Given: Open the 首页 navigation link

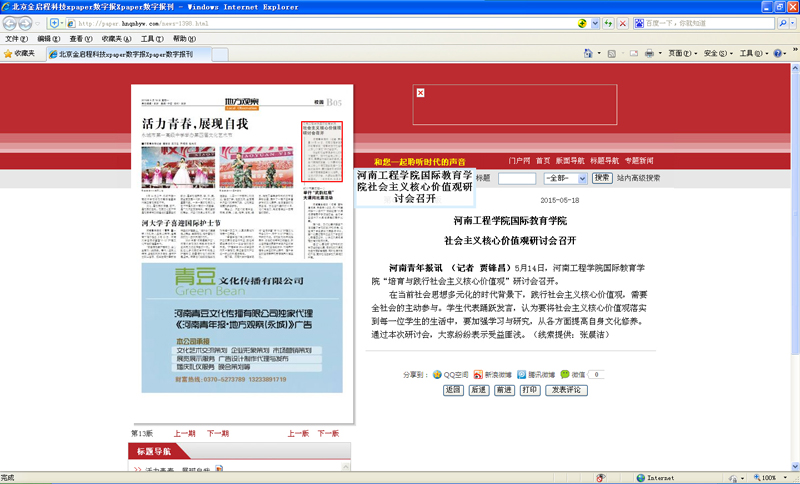Looking at the screenshot, I should point(543,161).
